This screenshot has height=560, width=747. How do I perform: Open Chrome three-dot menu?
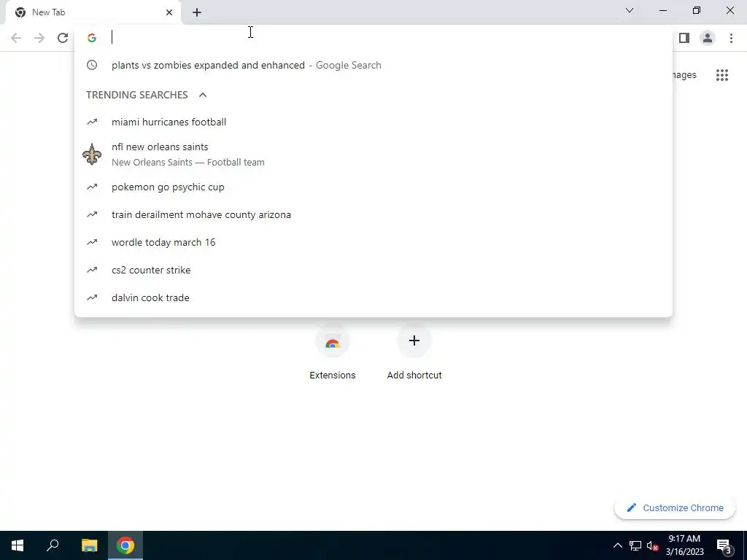[731, 38]
